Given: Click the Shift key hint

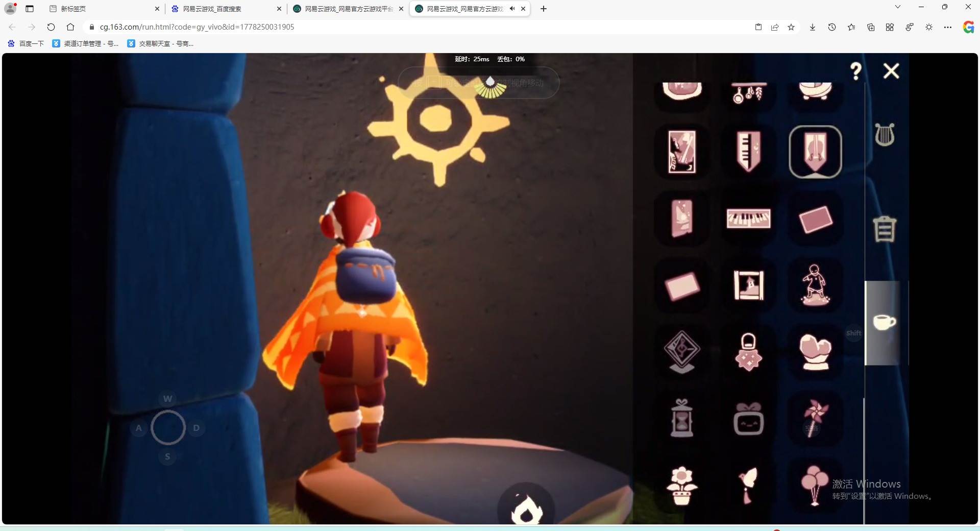Looking at the screenshot, I should pyautogui.click(x=854, y=333).
